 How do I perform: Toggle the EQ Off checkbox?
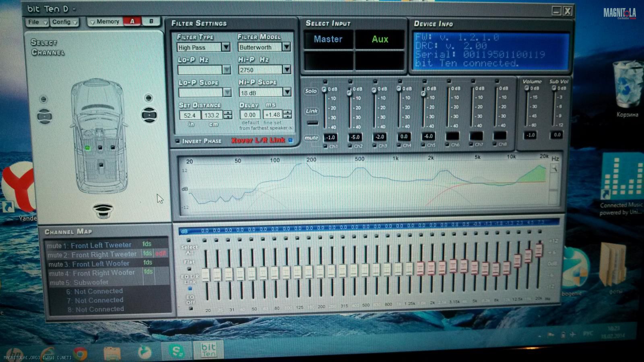pyautogui.click(x=191, y=308)
